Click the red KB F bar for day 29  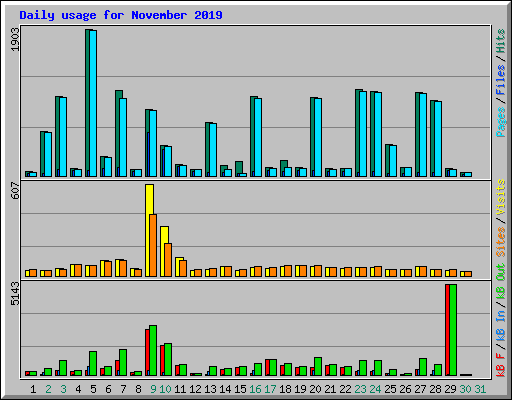click(x=448, y=330)
